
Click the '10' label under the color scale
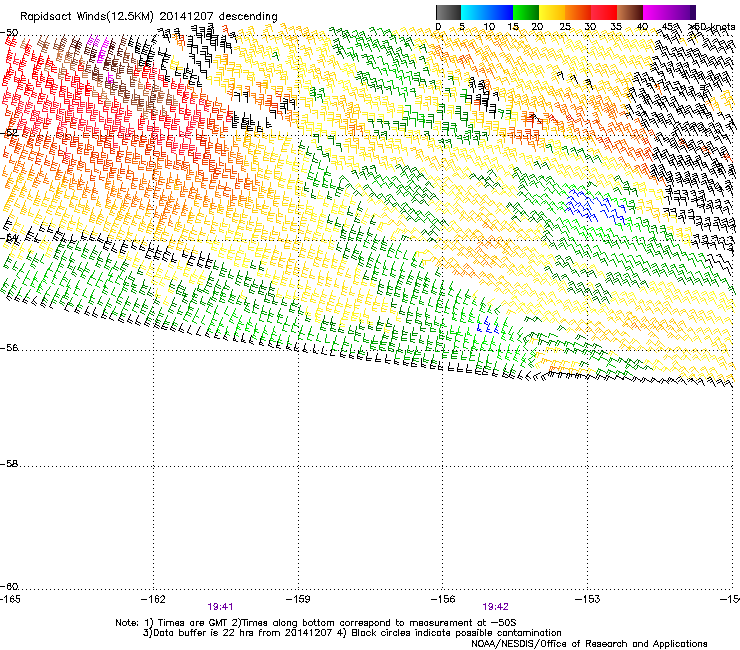(489, 27)
